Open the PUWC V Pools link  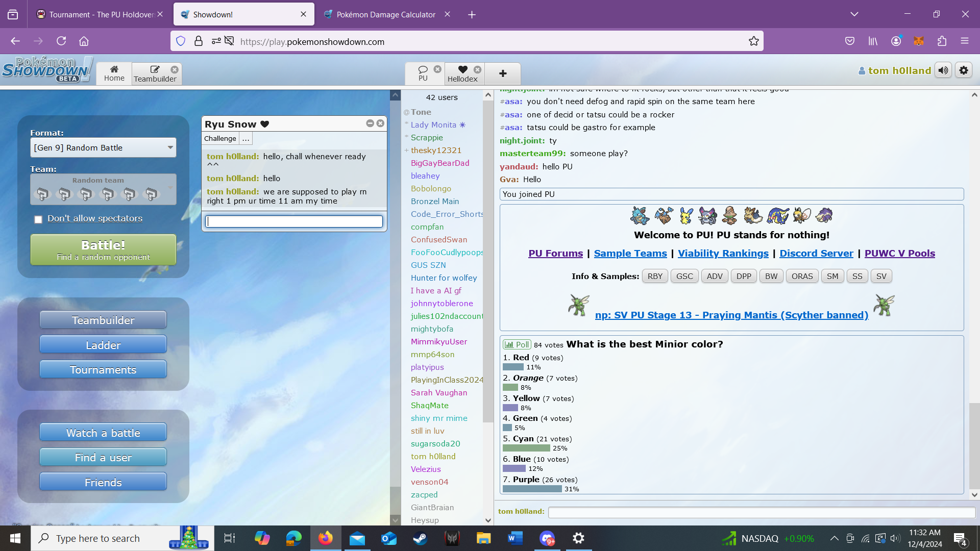(900, 253)
